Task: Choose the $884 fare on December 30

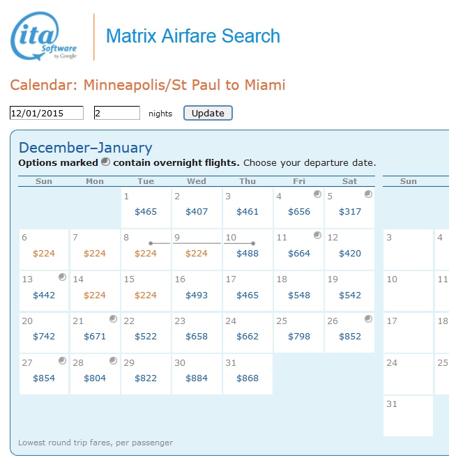Action: pyautogui.click(x=197, y=378)
